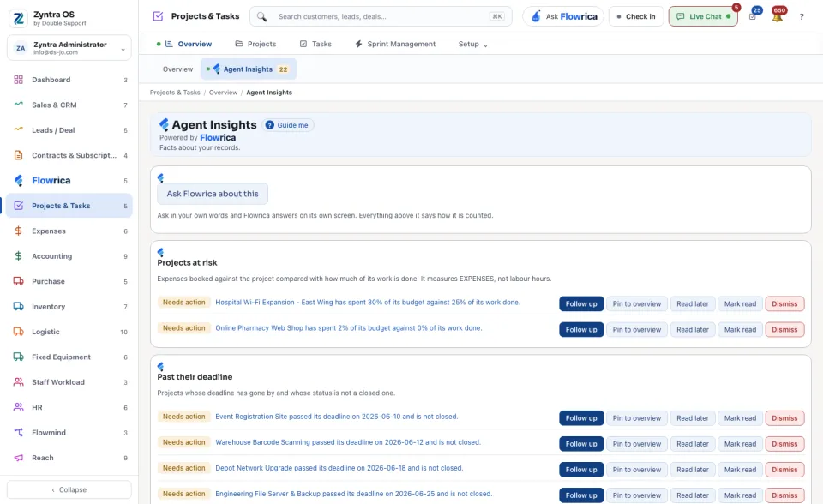Switch to the Tasks tab
This screenshot has width=823, height=504.
point(315,44)
